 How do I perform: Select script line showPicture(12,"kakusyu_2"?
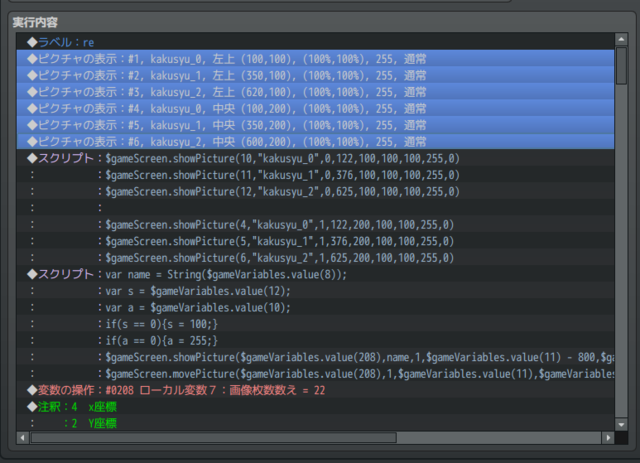(315, 191)
